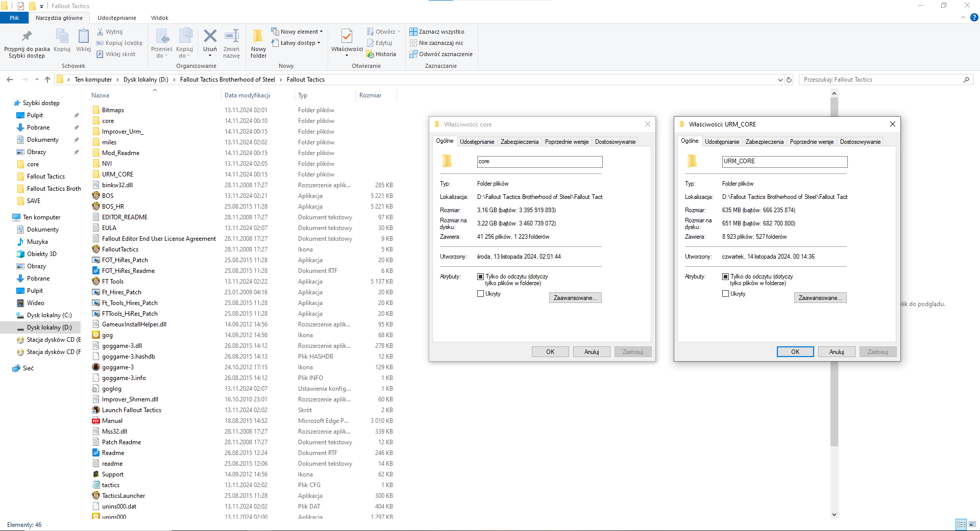The width and height of the screenshot is (980, 531).
Task: Toggle read-only checkbox in core properties
Action: [480, 276]
